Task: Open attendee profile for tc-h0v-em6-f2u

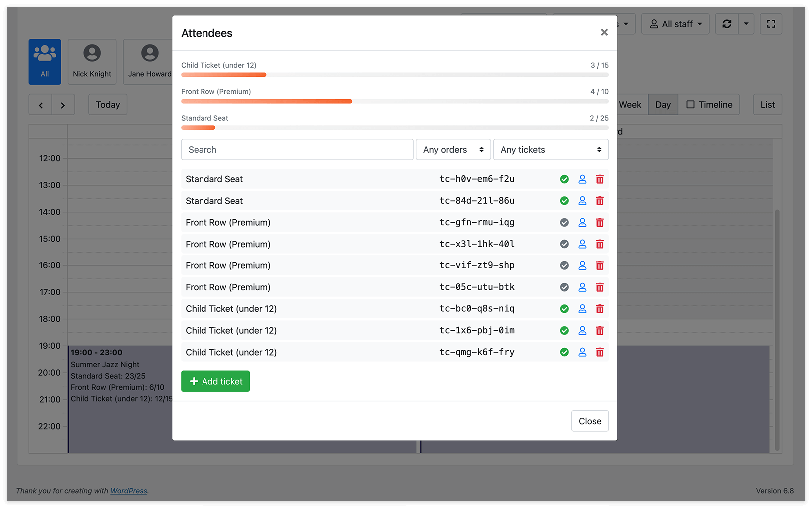Action: pos(582,179)
